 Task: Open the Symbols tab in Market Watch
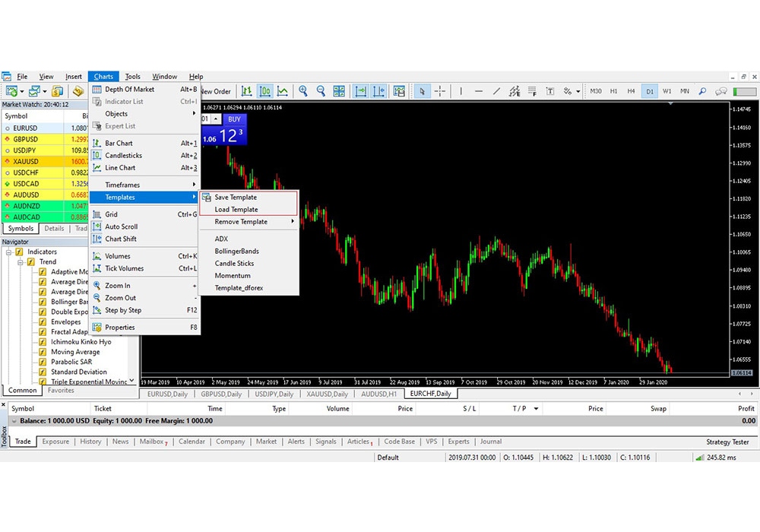click(x=21, y=228)
